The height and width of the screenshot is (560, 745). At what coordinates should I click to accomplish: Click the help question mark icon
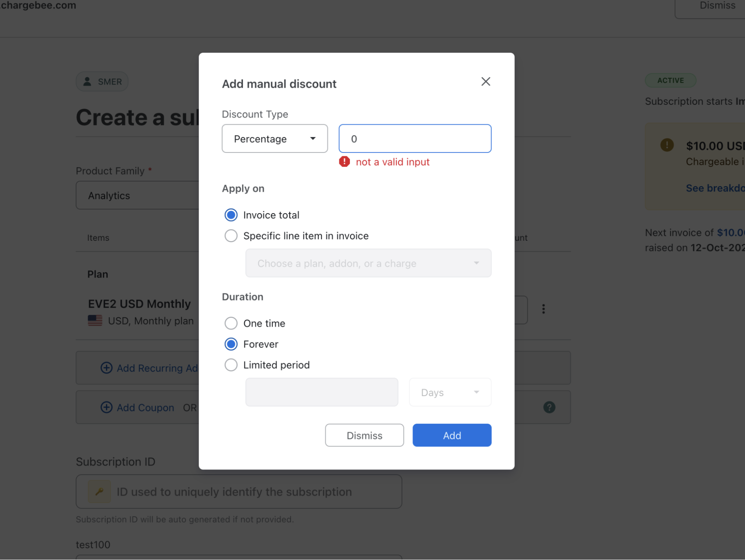pos(549,407)
